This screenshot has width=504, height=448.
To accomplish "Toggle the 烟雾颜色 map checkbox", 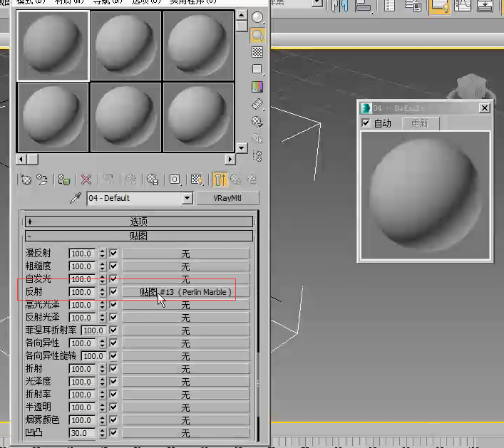I will pos(113,420).
